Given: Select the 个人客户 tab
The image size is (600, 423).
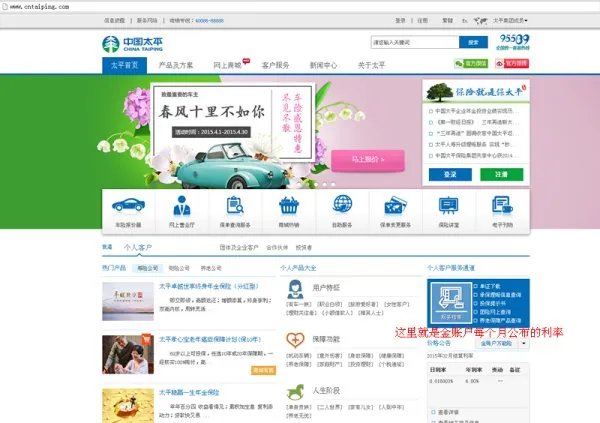Looking at the screenshot, I should pyautogui.click(x=138, y=247).
